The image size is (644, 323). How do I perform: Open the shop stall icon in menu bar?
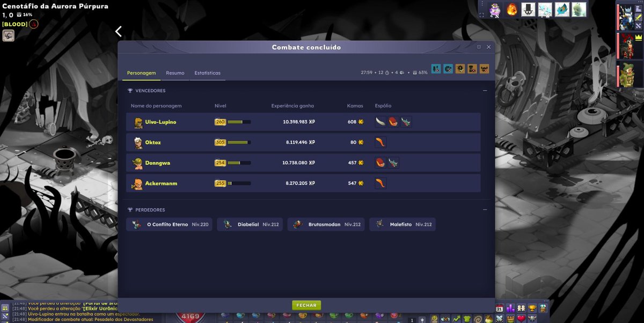click(543, 309)
